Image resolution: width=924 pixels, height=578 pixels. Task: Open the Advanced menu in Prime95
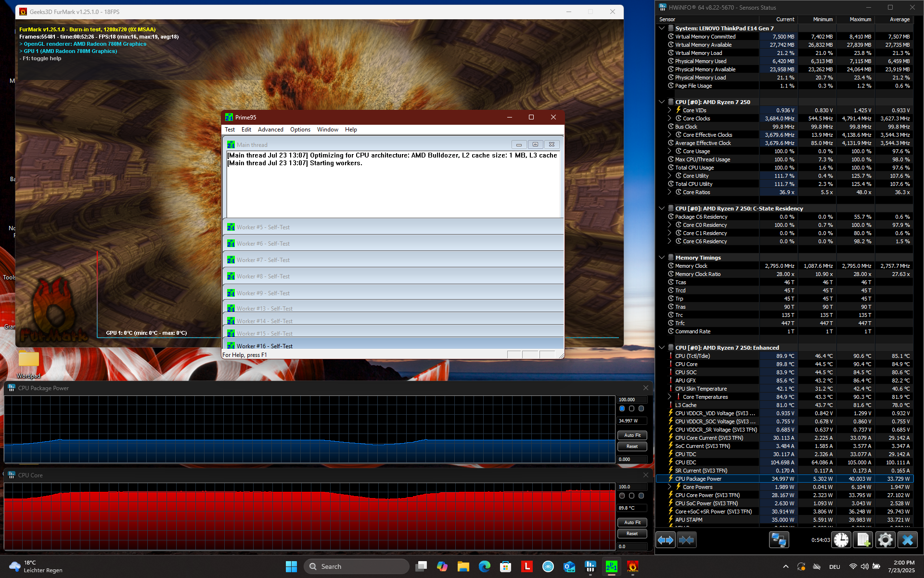(270, 130)
